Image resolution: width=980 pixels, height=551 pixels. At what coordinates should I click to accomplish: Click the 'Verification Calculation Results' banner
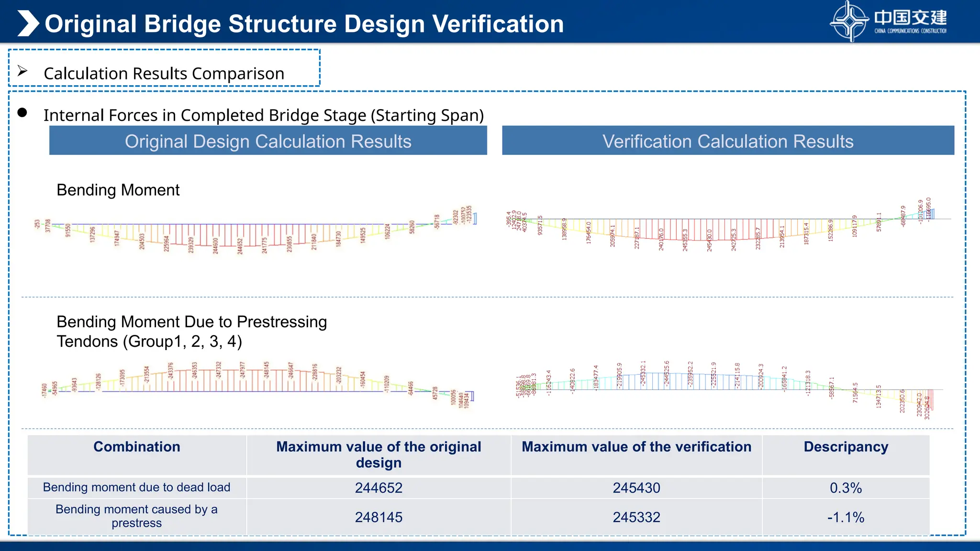(x=728, y=141)
